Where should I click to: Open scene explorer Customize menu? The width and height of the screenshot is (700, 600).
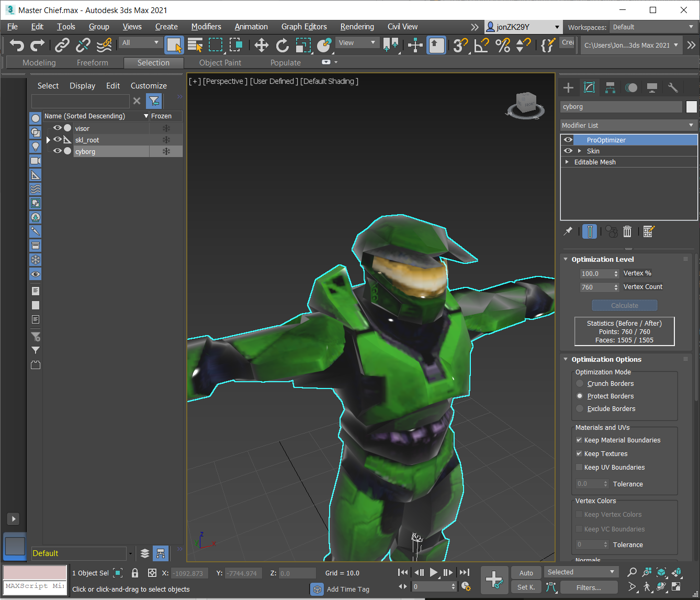pyautogui.click(x=149, y=86)
